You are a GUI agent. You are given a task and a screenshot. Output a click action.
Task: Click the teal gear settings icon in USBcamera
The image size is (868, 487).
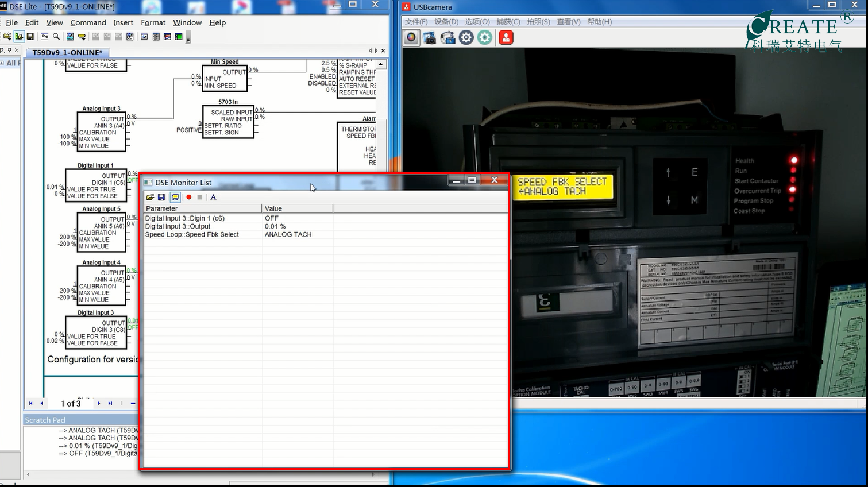pos(485,38)
